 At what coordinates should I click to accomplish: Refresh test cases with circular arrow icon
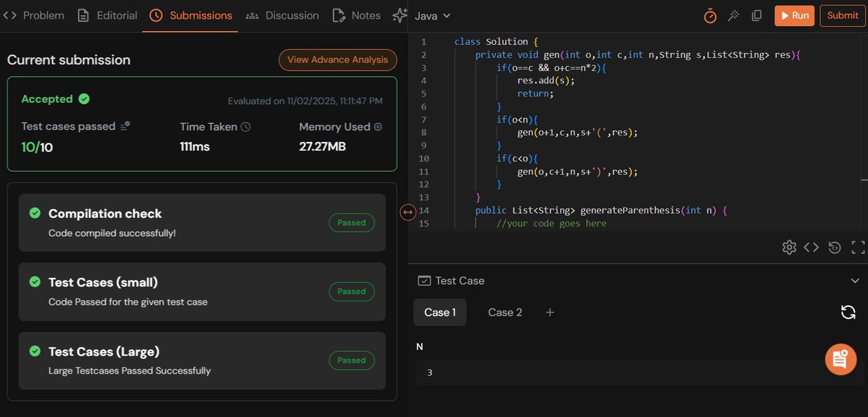pyautogui.click(x=848, y=311)
